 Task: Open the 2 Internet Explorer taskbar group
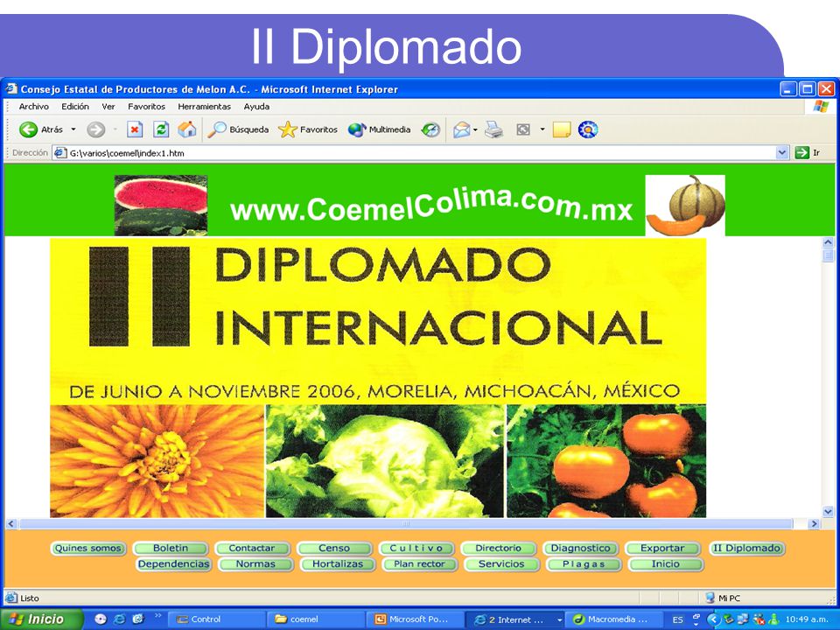(514, 619)
